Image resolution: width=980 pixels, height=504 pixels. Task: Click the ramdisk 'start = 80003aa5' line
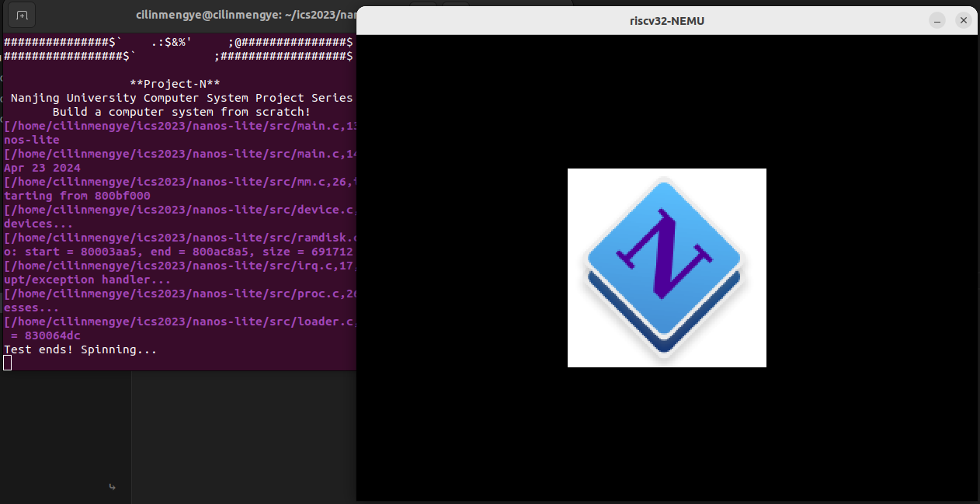[x=179, y=252]
